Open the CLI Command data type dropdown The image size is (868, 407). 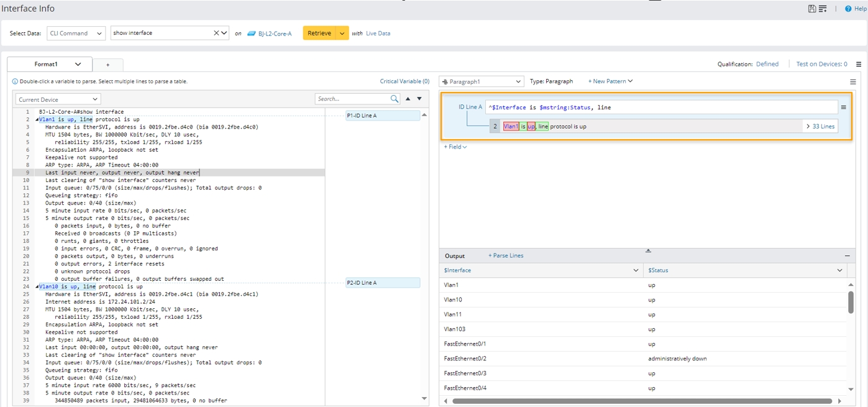pyautogui.click(x=76, y=33)
